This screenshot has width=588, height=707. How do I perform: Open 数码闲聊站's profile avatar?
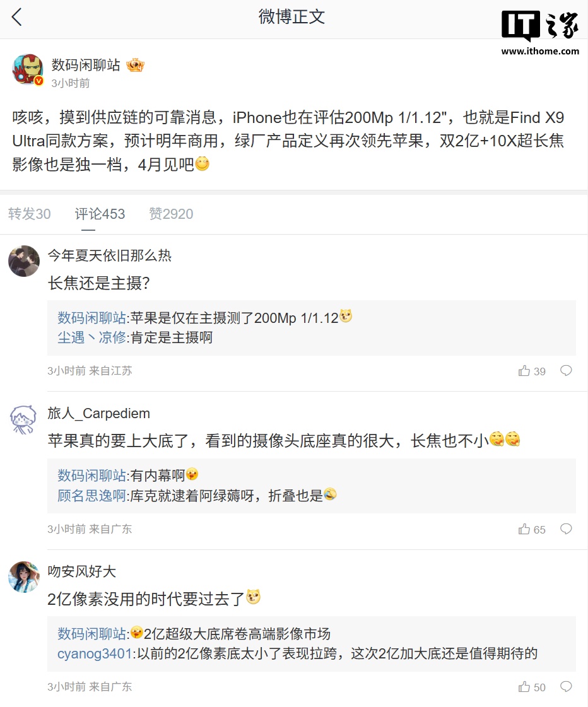[28, 69]
